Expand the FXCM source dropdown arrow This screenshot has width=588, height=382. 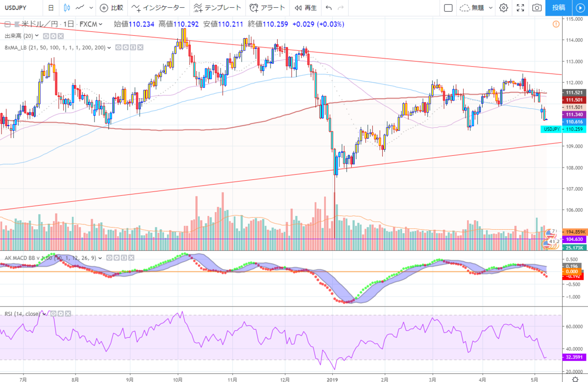pos(100,24)
